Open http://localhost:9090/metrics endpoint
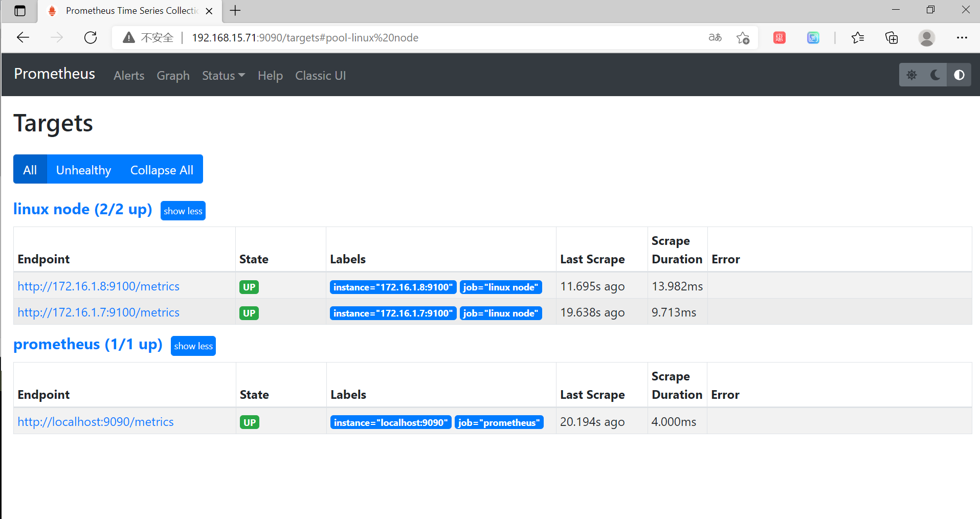This screenshot has height=519, width=980. [x=96, y=422]
